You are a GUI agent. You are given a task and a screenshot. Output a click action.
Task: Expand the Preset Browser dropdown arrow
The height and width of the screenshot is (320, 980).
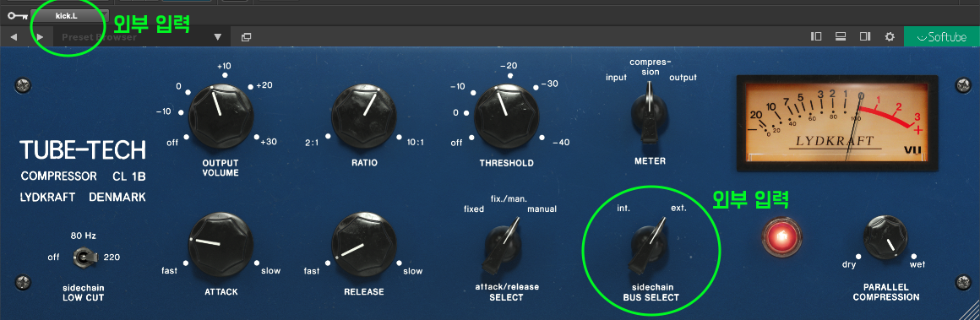[x=217, y=37]
